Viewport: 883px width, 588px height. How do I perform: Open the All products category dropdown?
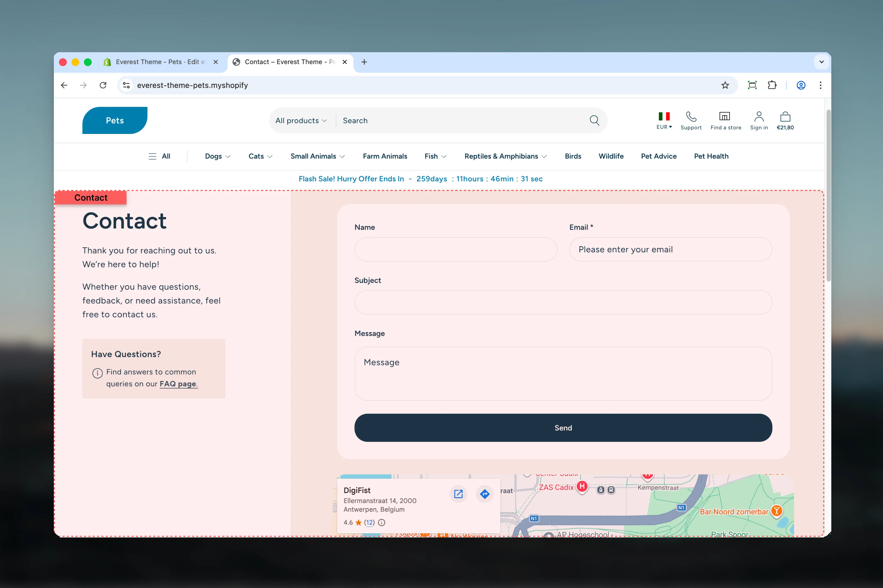tap(301, 121)
